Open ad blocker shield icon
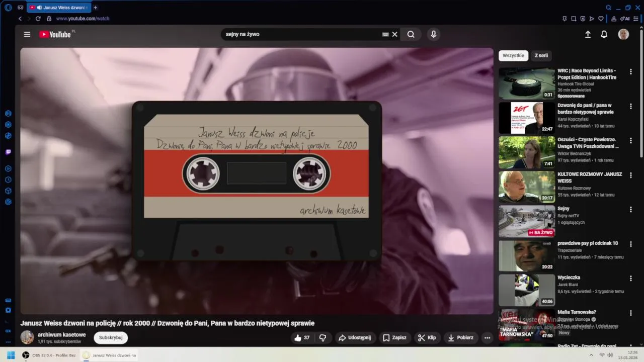This screenshot has height=362, width=644. coord(583,19)
